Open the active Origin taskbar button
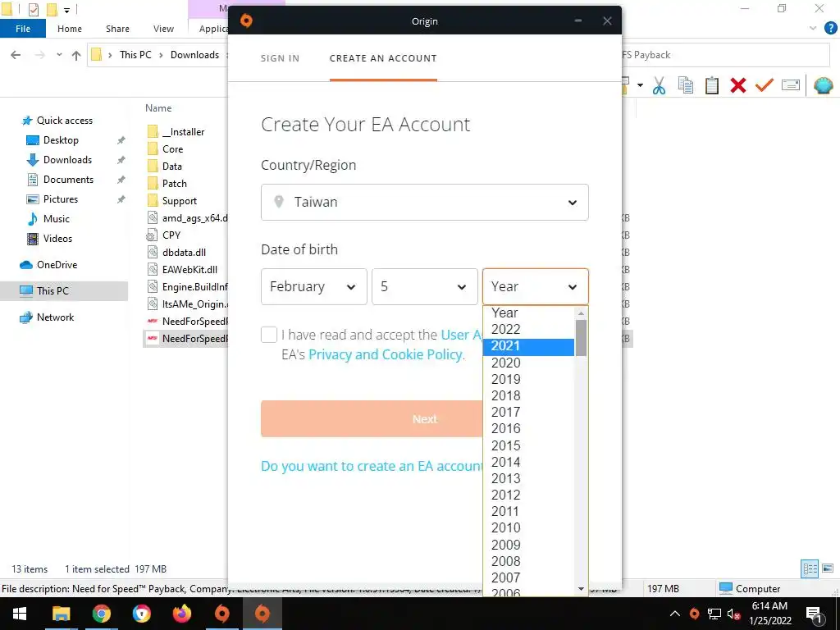Image resolution: width=840 pixels, height=630 pixels. 262,614
